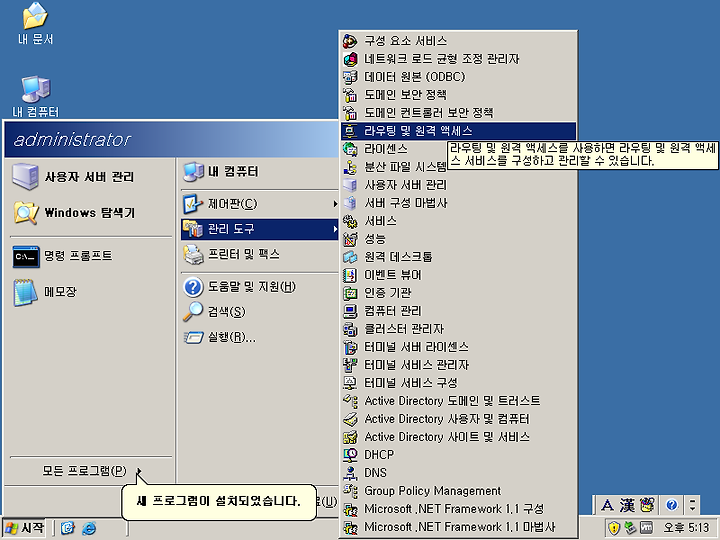Click the 네트워크 로드 균형 조정 관리자 icon
Image resolution: width=720 pixels, height=540 pixels.
pyautogui.click(x=350, y=59)
